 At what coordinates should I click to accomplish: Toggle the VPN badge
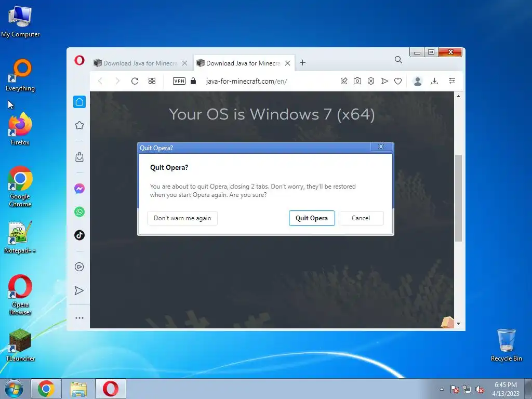(179, 81)
